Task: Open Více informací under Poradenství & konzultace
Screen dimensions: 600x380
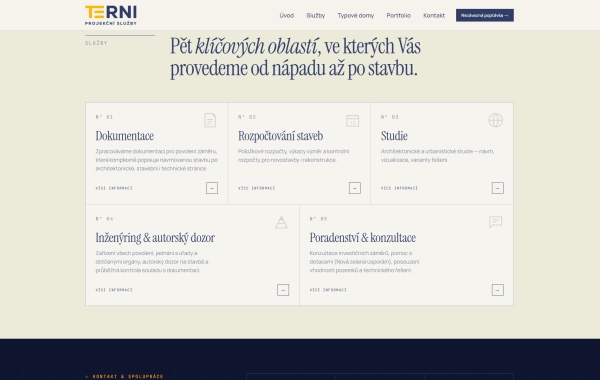Action: pos(328,290)
